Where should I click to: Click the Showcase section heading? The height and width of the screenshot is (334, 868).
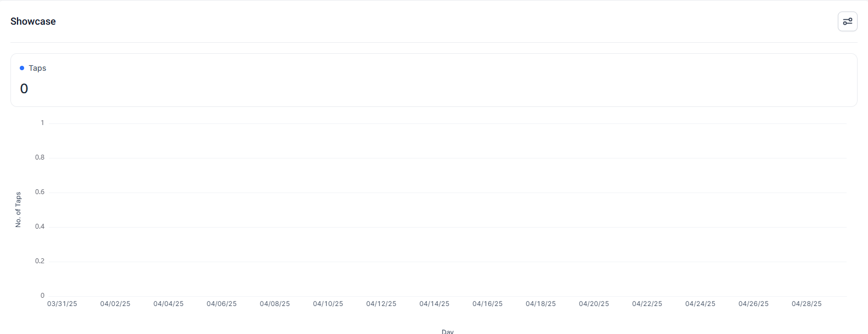[33, 21]
